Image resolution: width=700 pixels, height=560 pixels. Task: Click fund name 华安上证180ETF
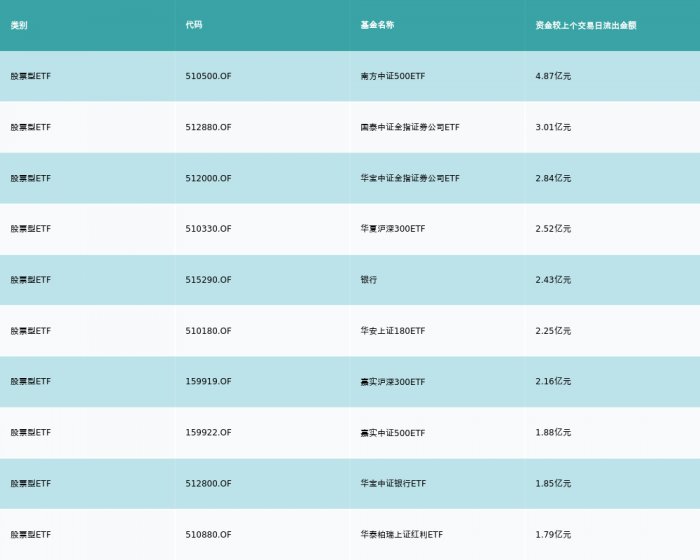point(393,331)
